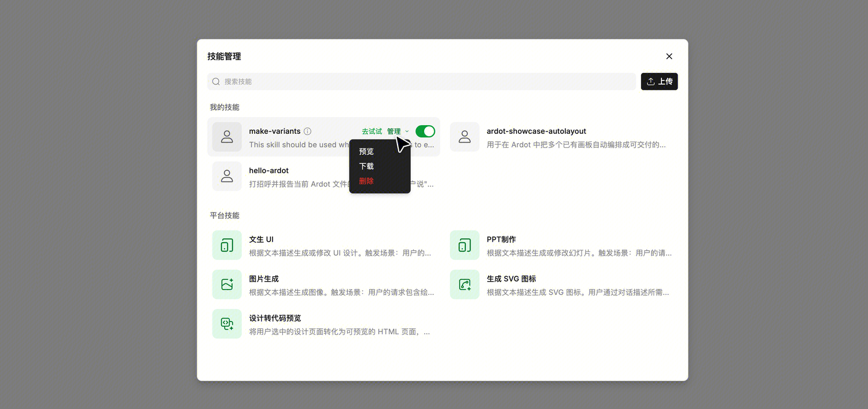This screenshot has width=868, height=409.
Task: Select 删除 in the manage menu
Action: (x=366, y=181)
